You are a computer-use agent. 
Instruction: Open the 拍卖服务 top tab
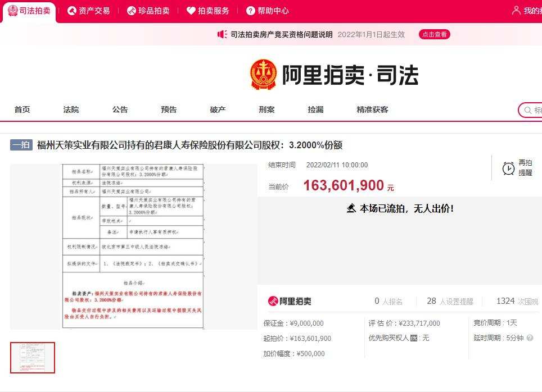[x=207, y=11]
